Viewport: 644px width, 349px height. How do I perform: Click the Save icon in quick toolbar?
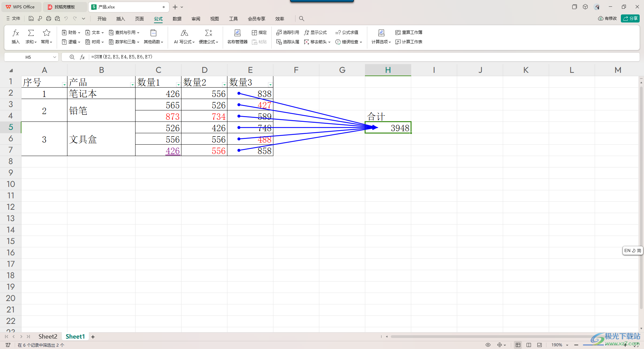coord(31,19)
